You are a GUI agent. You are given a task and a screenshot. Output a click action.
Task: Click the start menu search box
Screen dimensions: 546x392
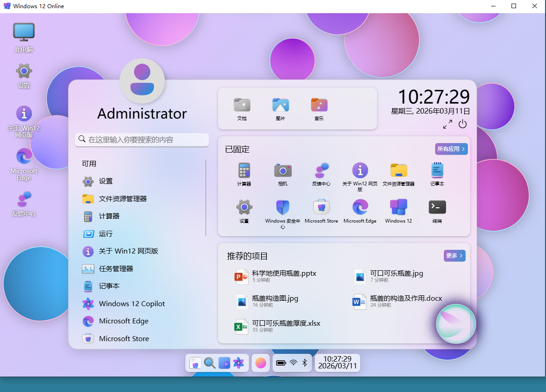(142, 139)
